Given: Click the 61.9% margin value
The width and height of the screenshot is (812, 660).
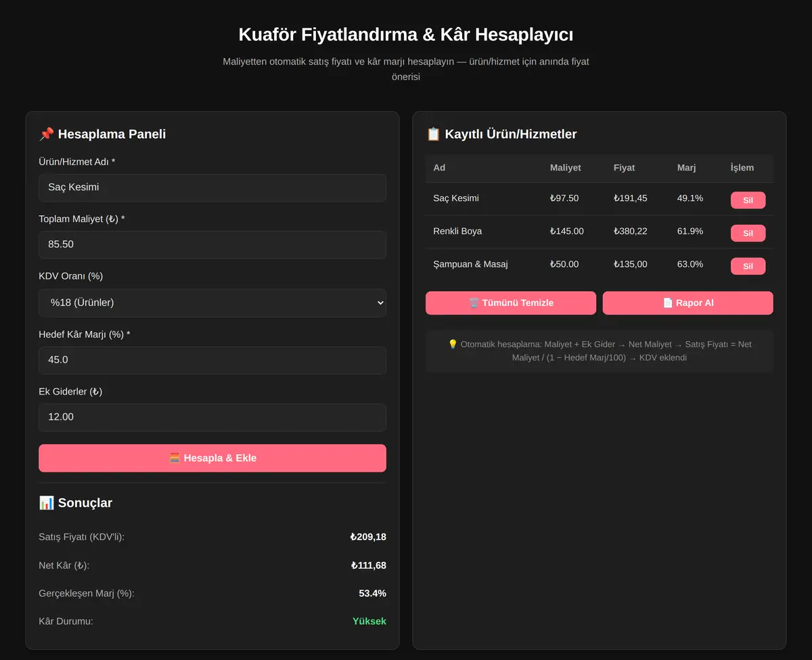Looking at the screenshot, I should point(690,232).
